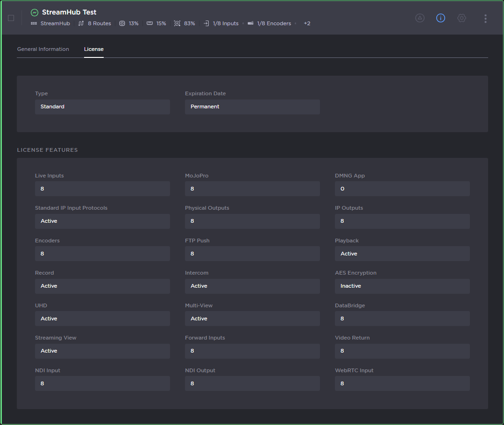Viewport: 504px width, 425px height.
Task: Click the AES Encryption field showing Inactive
Action: pyautogui.click(x=402, y=286)
